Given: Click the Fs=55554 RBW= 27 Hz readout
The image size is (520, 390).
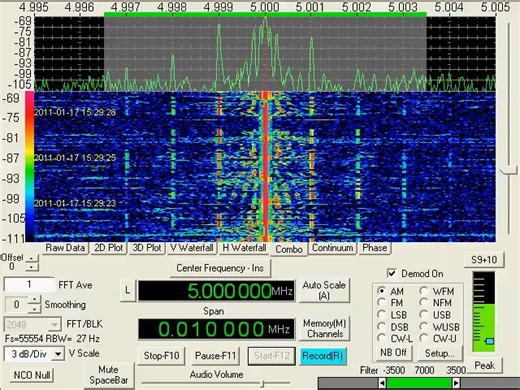Looking at the screenshot, I should click(52, 339).
